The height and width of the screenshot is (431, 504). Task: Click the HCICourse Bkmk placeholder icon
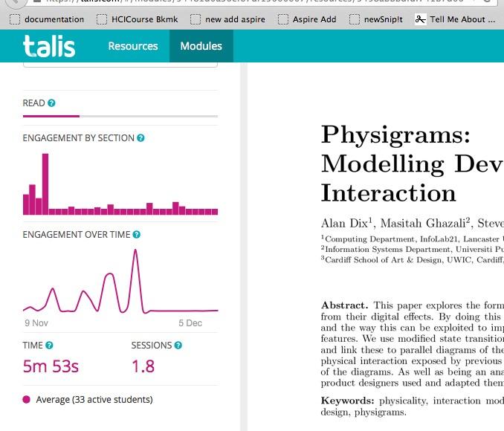coord(102,19)
